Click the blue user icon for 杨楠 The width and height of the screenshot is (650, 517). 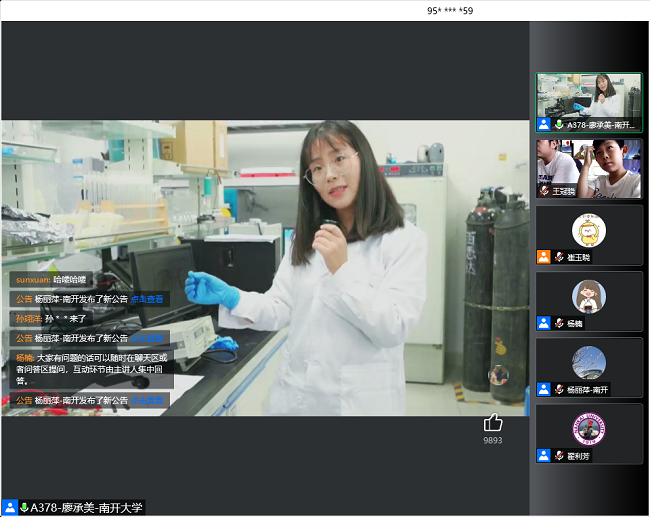[544, 323]
